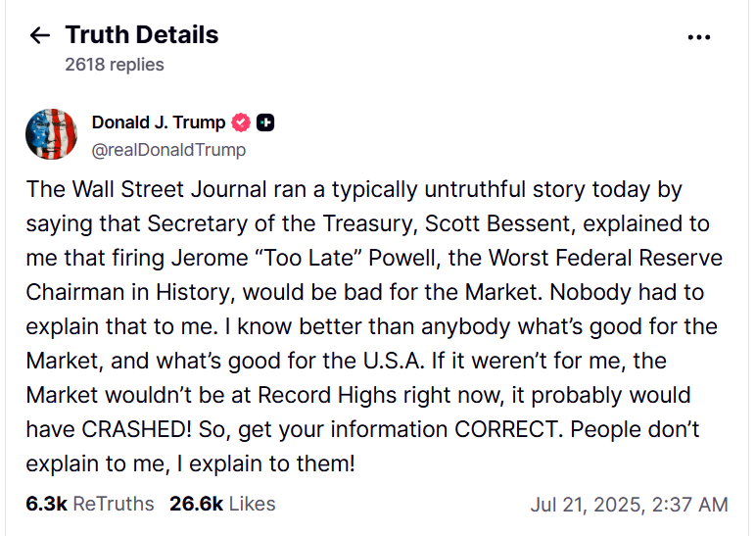
Task: Show the 26.6k Likes list
Action: (x=222, y=504)
